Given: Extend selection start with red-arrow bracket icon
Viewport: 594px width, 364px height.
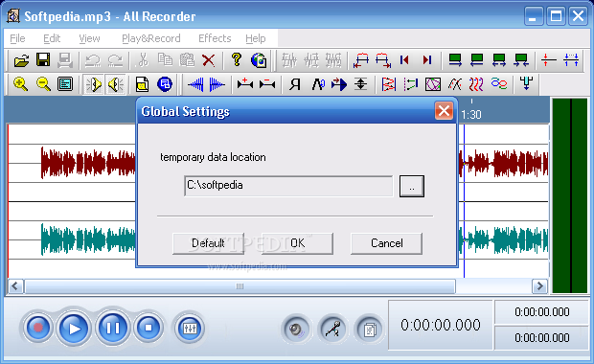Looking at the screenshot, I should click(x=360, y=60).
